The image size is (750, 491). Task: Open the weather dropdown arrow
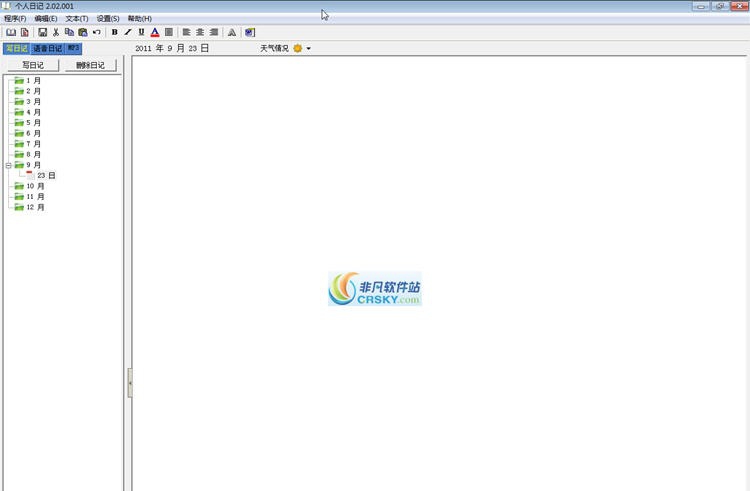(309, 48)
